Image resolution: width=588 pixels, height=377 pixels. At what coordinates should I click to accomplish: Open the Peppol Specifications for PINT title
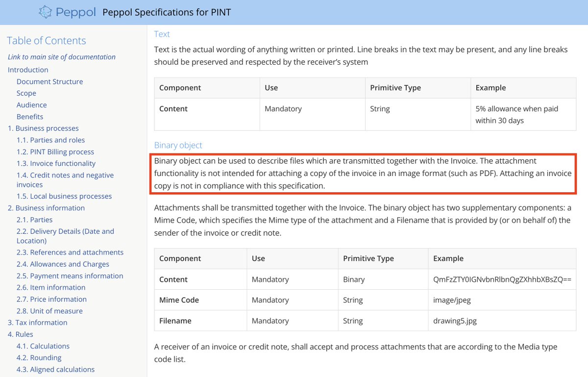(167, 12)
